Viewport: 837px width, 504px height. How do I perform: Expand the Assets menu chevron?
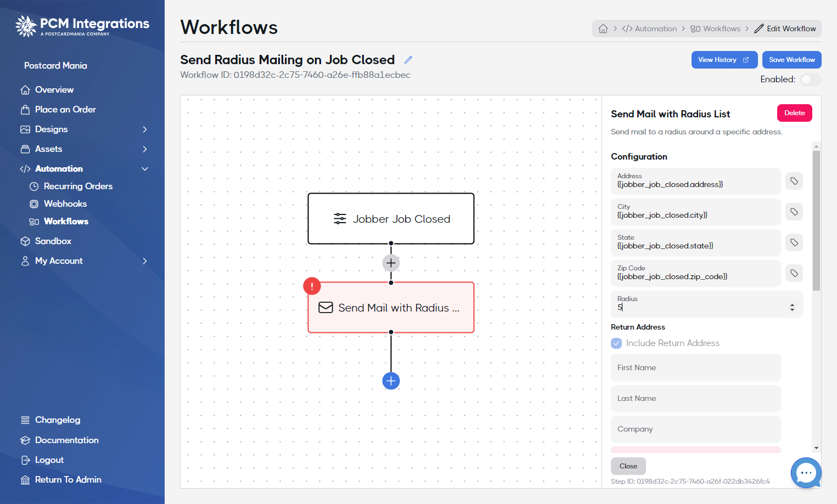point(145,149)
